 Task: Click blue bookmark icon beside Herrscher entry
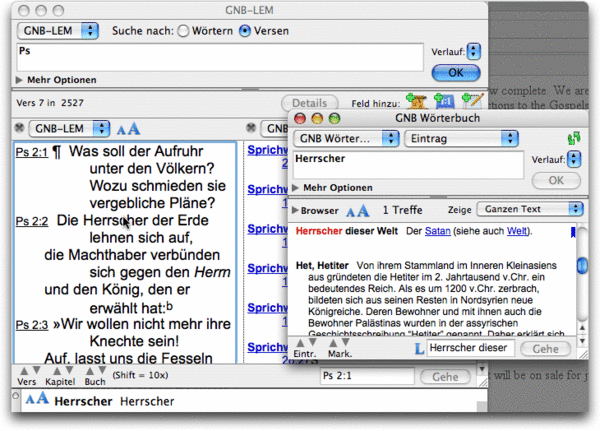click(x=573, y=232)
